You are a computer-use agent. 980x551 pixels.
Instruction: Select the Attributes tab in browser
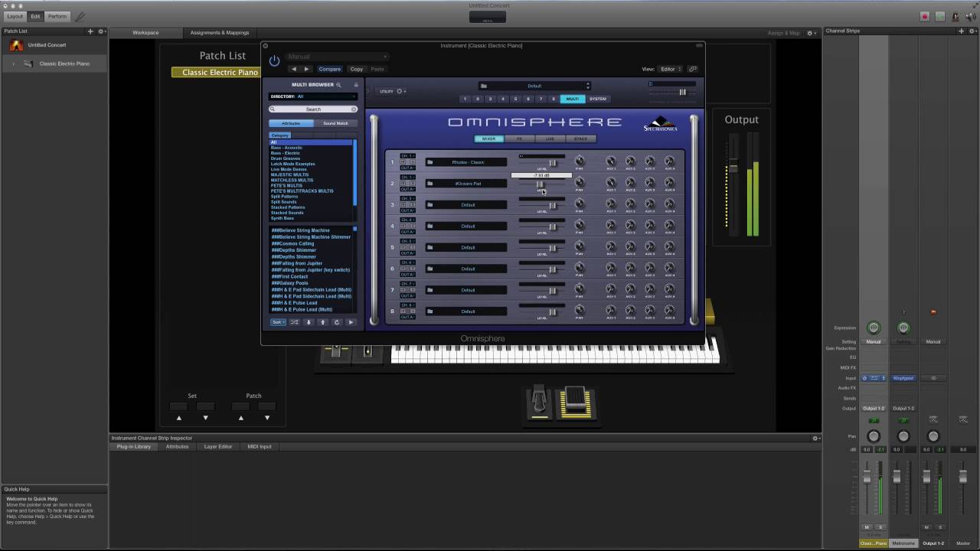291,123
